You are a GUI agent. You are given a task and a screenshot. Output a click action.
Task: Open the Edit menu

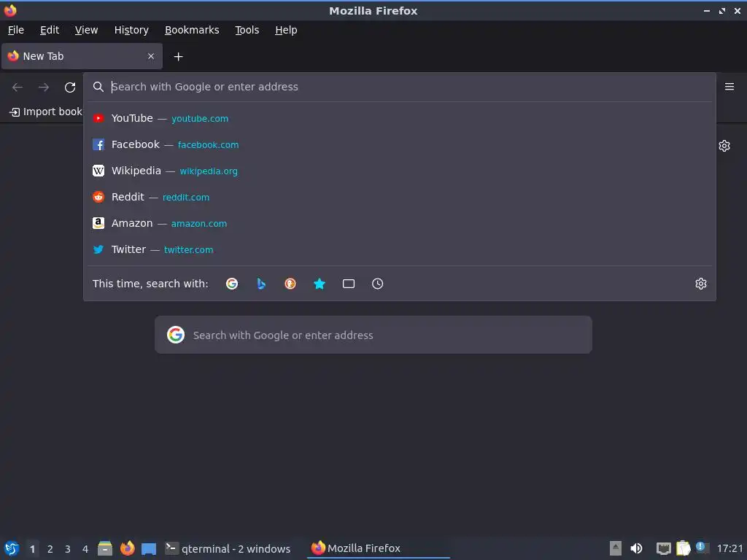[x=50, y=30]
